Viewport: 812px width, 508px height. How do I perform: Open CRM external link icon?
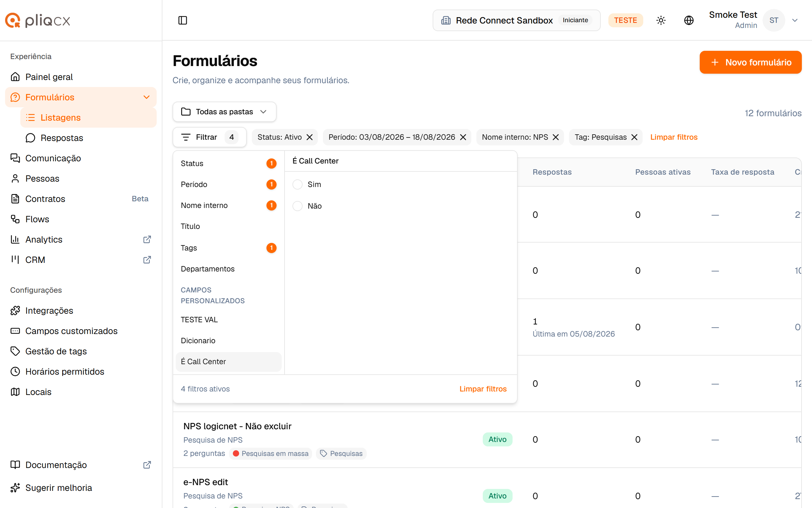point(147,260)
